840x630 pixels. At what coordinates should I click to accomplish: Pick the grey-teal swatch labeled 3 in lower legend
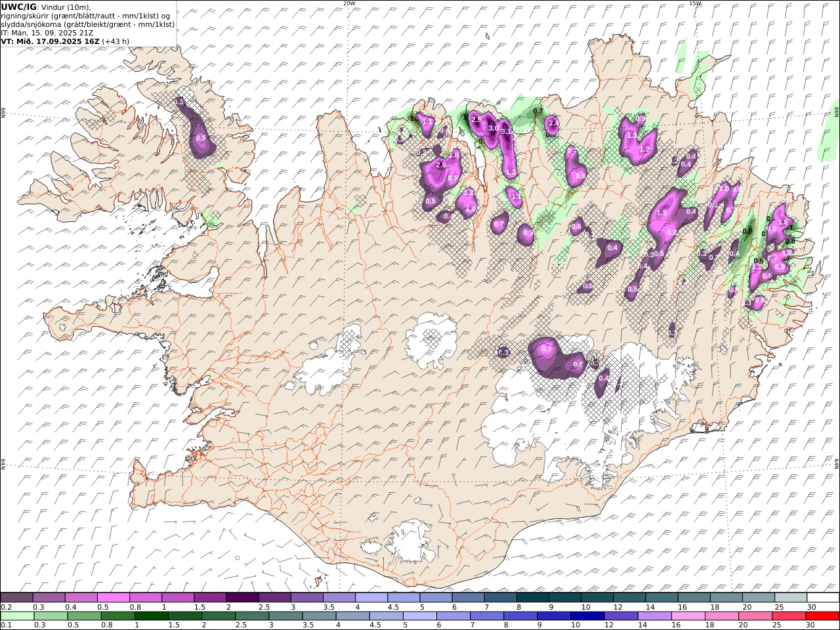pos(285,616)
